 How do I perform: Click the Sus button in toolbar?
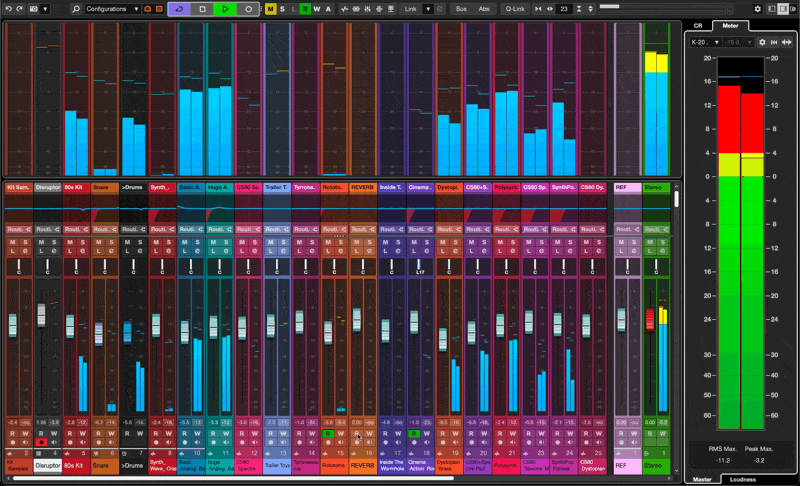coord(460,8)
